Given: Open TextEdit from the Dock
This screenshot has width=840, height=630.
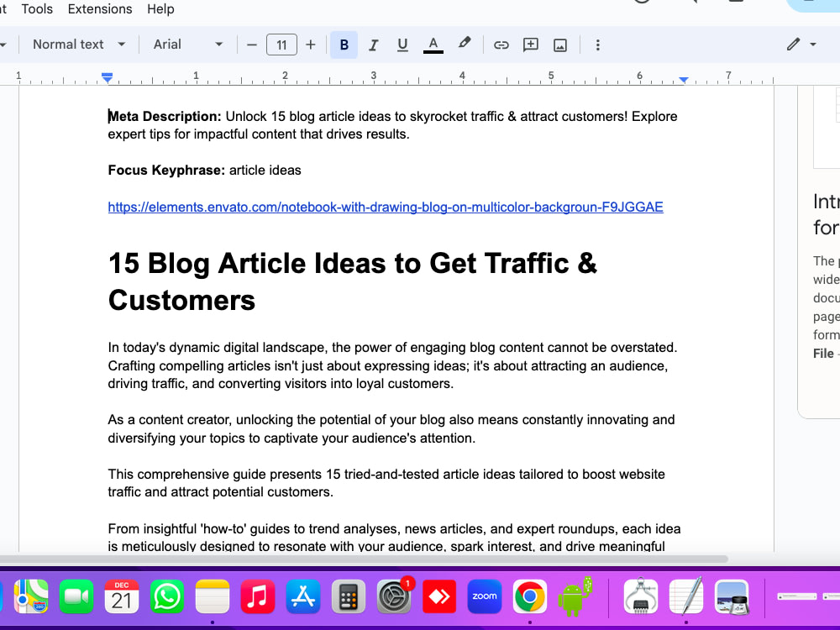Looking at the screenshot, I should click(686, 596).
